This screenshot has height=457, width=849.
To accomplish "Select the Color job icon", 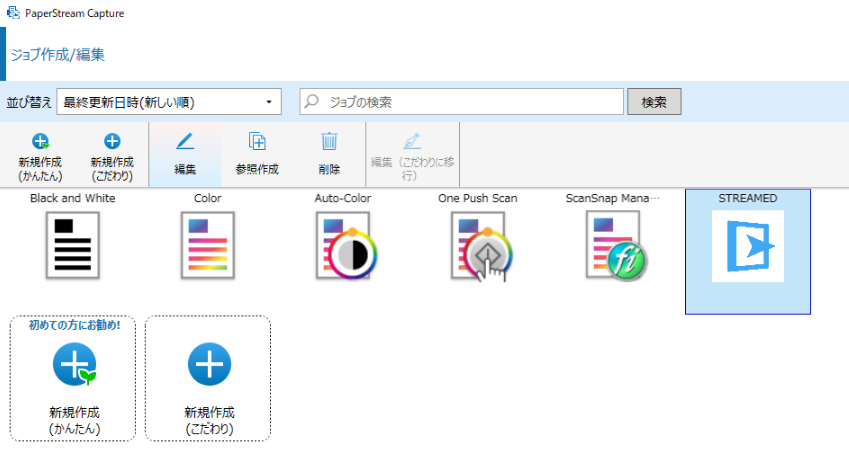I will click(208, 245).
